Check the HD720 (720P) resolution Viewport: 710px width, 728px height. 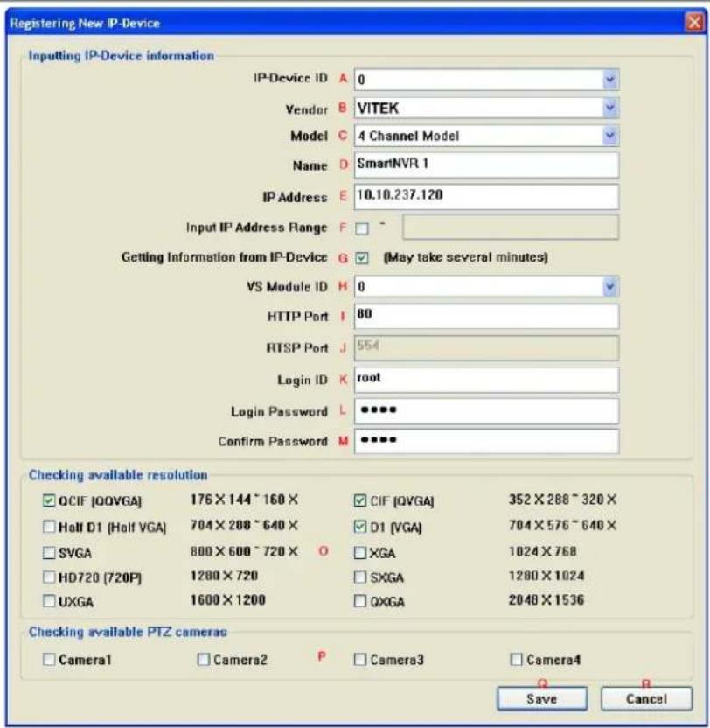point(49,577)
